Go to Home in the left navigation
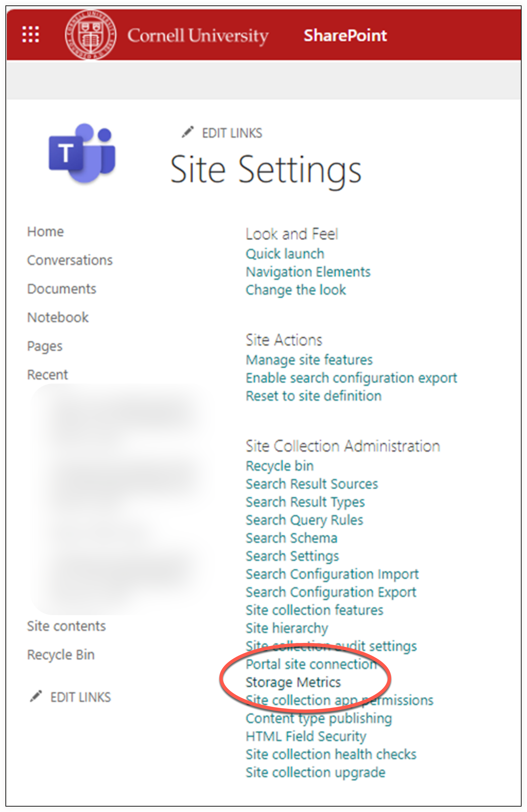 [46, 232]
